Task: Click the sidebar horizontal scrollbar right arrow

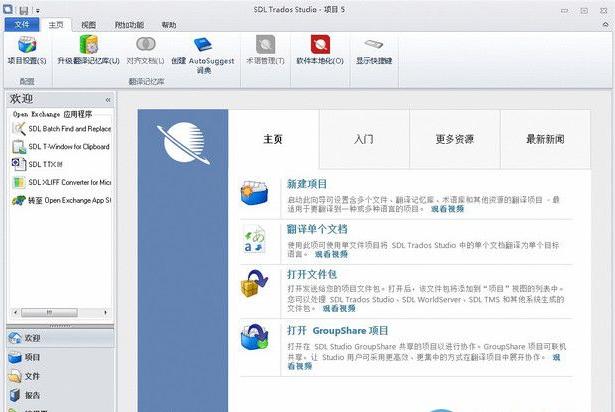Action: [106, 313]
